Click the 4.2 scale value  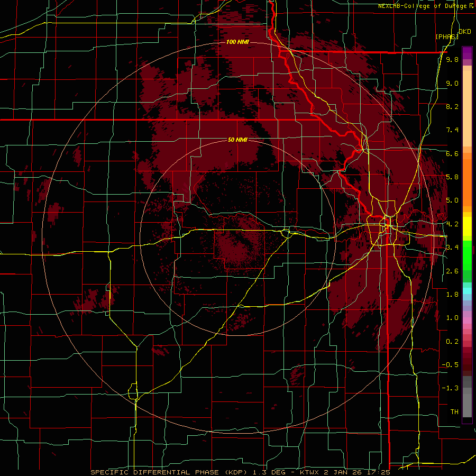(x=452, y=224)
